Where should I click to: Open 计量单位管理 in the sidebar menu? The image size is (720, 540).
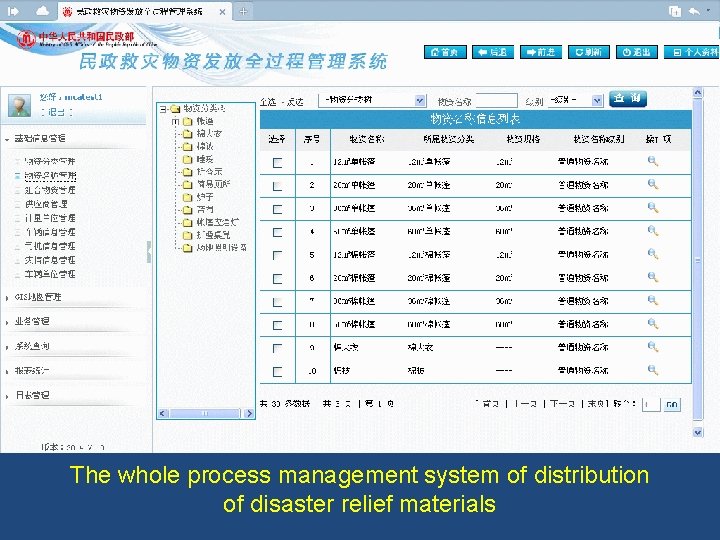pyautogui.click(x=50, y=218)
